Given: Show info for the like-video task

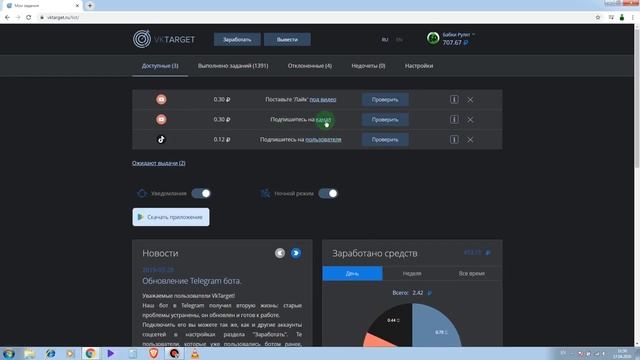Looking at the screenshot, I should [x=454, y=99].
